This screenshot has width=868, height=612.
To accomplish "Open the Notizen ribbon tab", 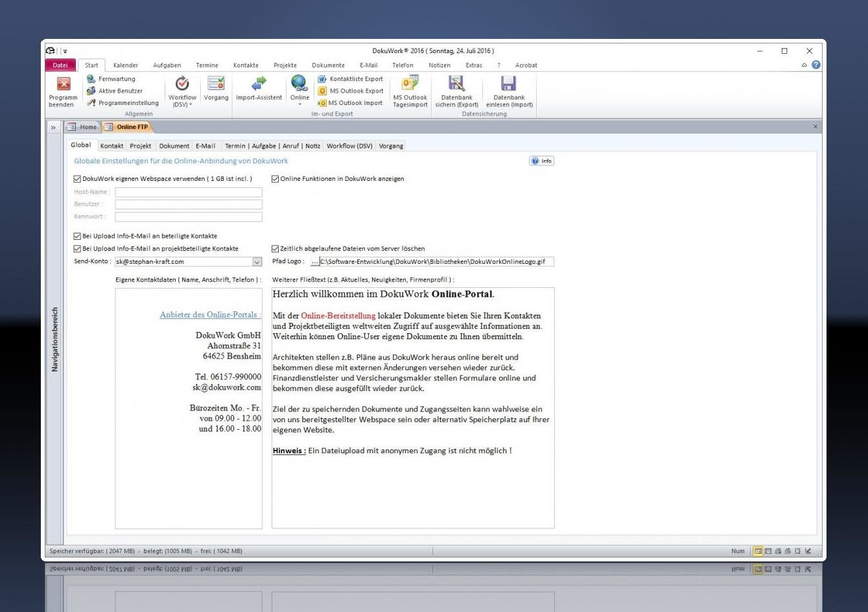I will pyautogui.click(x=440, y=65).
